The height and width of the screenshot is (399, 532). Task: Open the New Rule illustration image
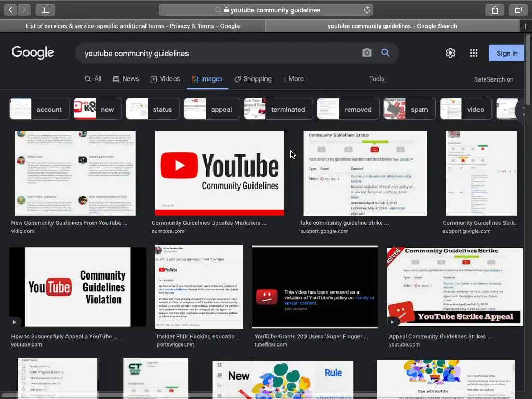tap(283, 379)
